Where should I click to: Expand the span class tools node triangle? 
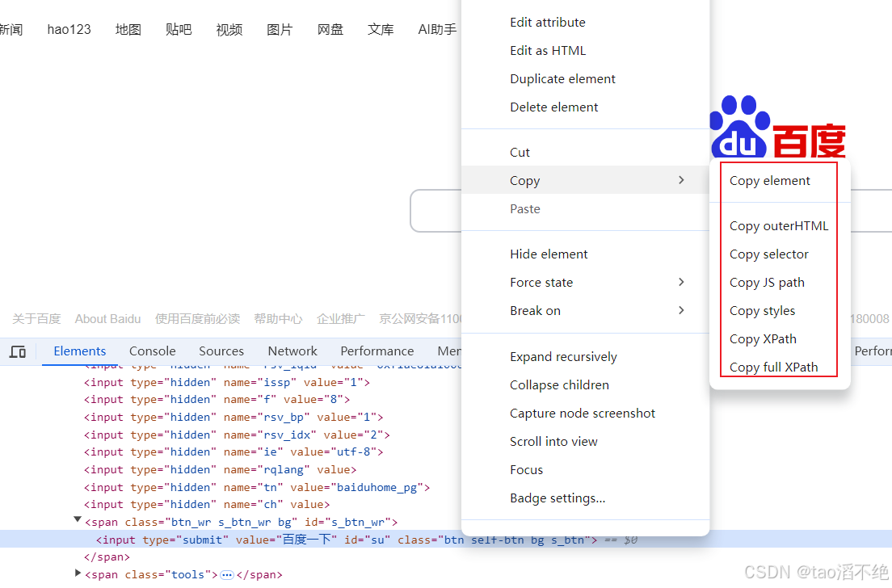[x=78, y=573]
